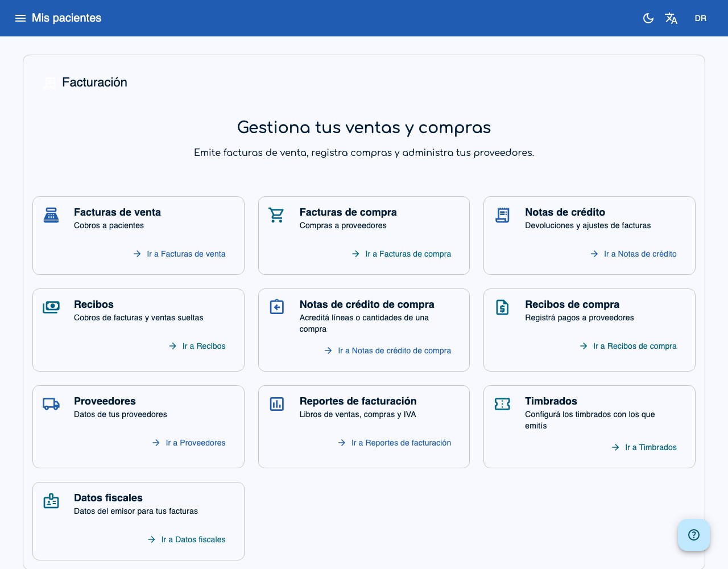Click the banknote icon for Recibos
The image size is (728, 569).
(x=51, y=307)
